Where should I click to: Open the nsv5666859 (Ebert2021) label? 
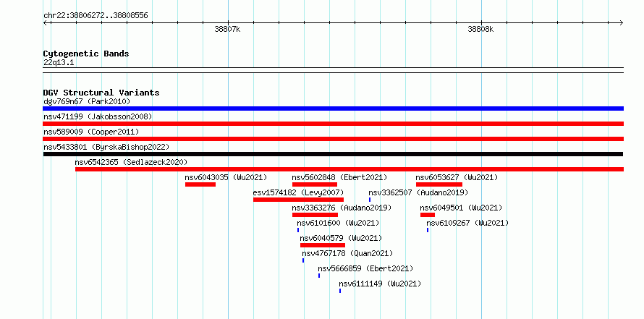pyautogui.click(x=365, y=268)
